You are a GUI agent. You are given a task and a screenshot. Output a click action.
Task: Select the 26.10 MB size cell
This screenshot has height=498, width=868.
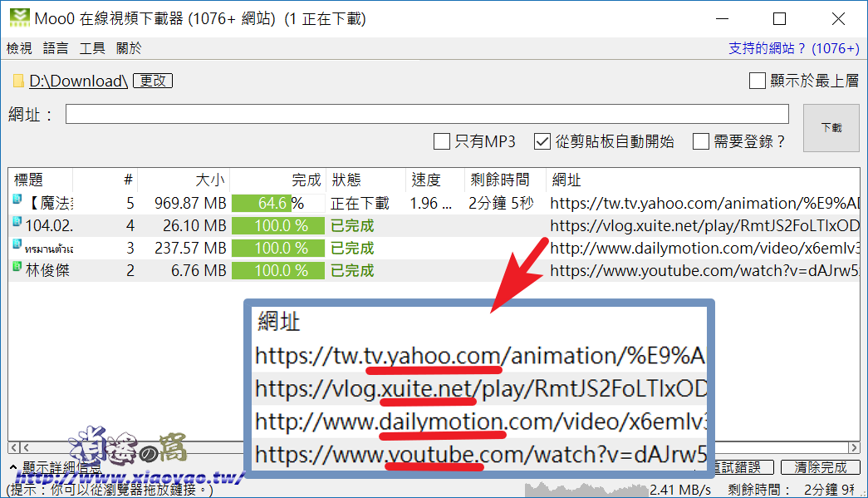[x=194, y=225]
